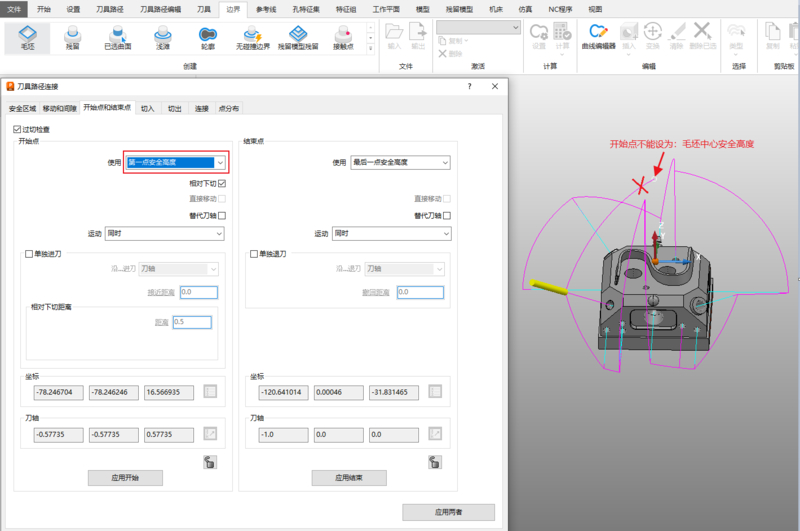Choose the 已选曲面 selected surface boundary

point(118,38)
